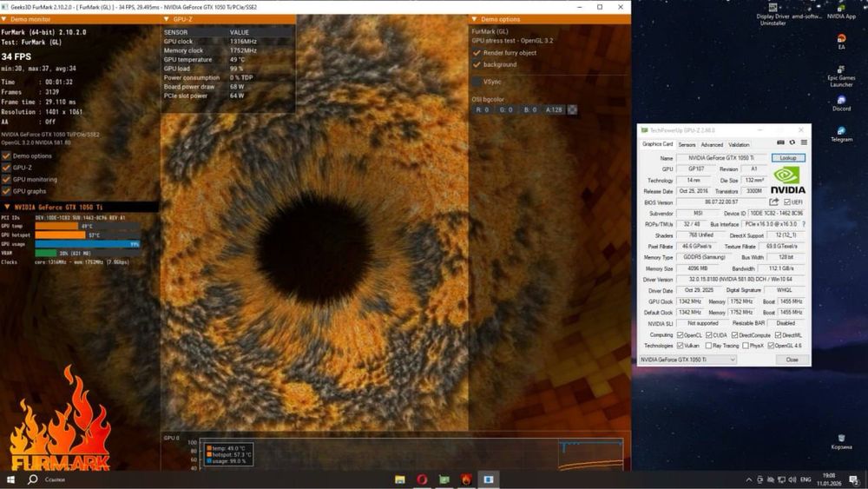Adjust the A:128 alpha value
This screenshot has width=868, height=489.
point(554,109)
